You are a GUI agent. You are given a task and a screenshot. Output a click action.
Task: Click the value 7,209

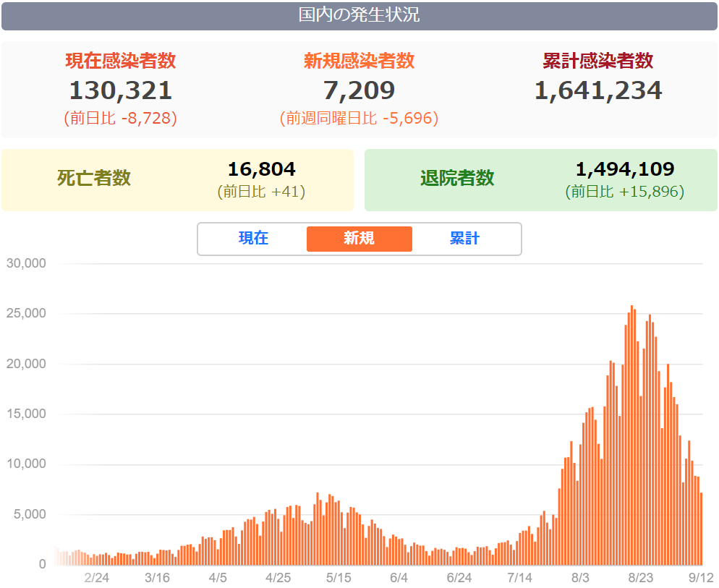point(359,90)
